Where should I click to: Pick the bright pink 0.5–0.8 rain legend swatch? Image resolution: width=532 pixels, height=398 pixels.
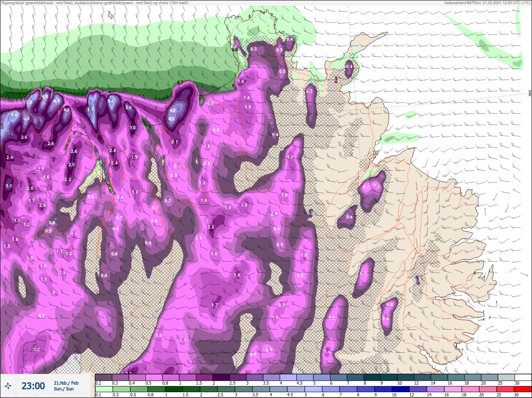click(x=155, y=377)
